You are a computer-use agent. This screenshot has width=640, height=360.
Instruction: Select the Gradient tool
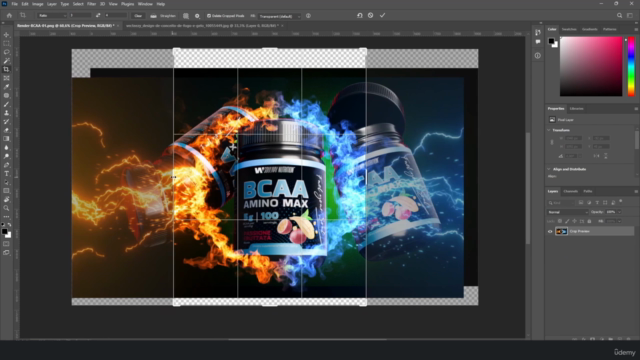coord(6,139)
